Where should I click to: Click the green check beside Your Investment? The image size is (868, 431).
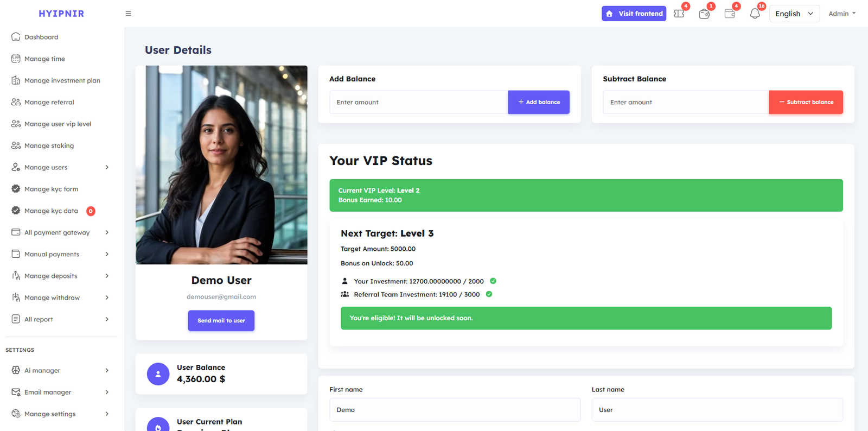click(x=493, y=281)
